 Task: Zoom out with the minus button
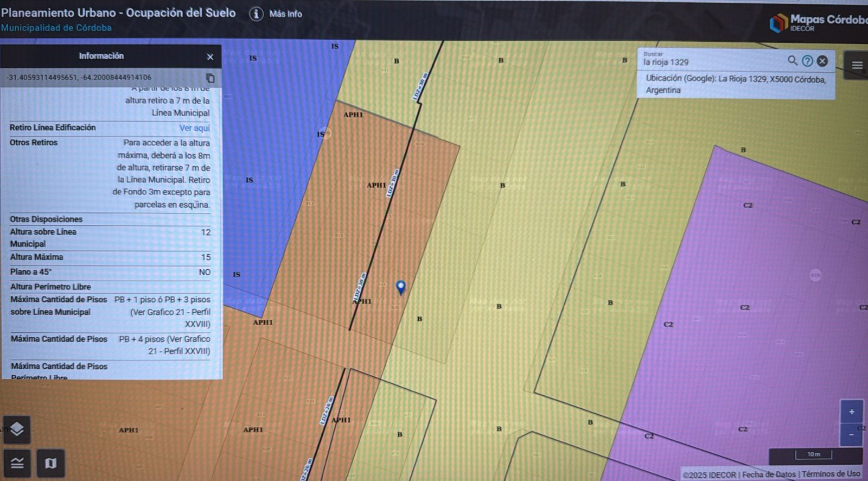pos(851,434)
